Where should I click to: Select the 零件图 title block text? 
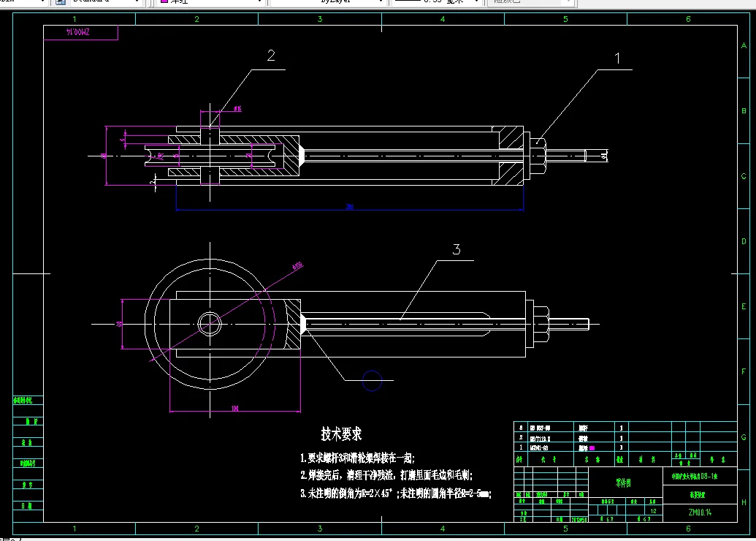pyautogui.click(x=623, y=483)
